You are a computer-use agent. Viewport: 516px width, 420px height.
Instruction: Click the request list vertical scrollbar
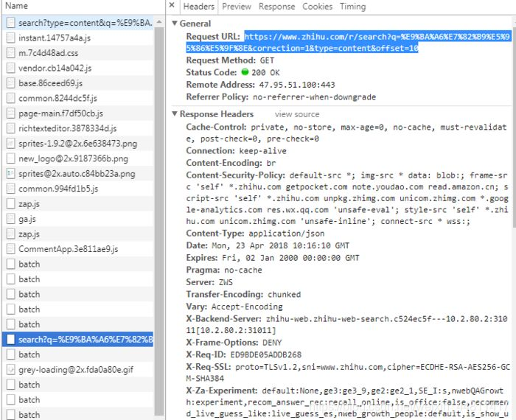159,220
